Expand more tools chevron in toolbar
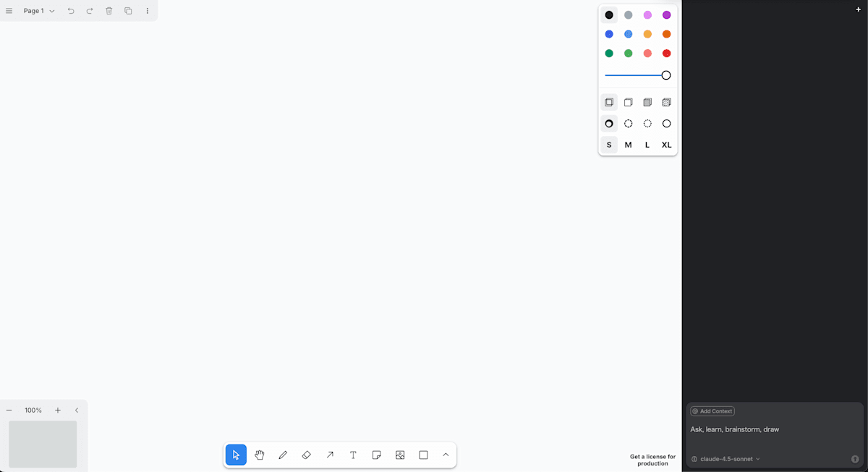 (446, 455)
